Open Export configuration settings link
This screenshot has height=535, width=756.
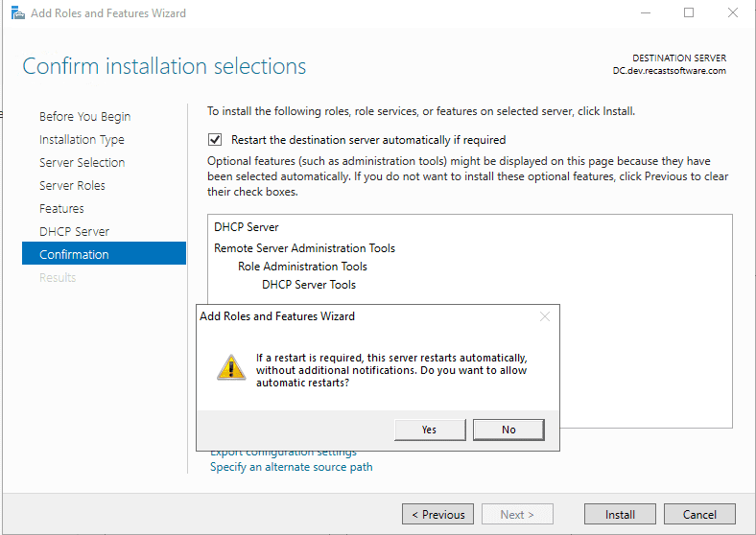coord(283,453)
